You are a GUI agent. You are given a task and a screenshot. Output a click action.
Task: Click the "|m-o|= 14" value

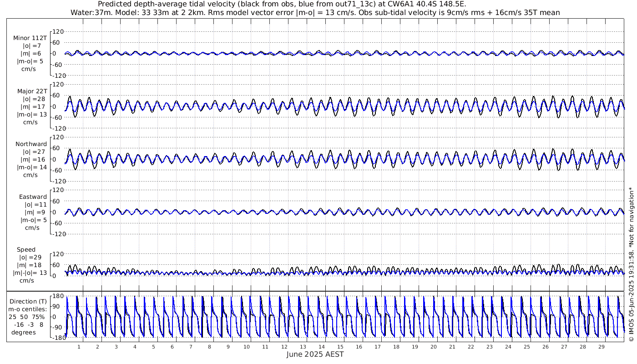pyautogui.click(x=31, y=167)
